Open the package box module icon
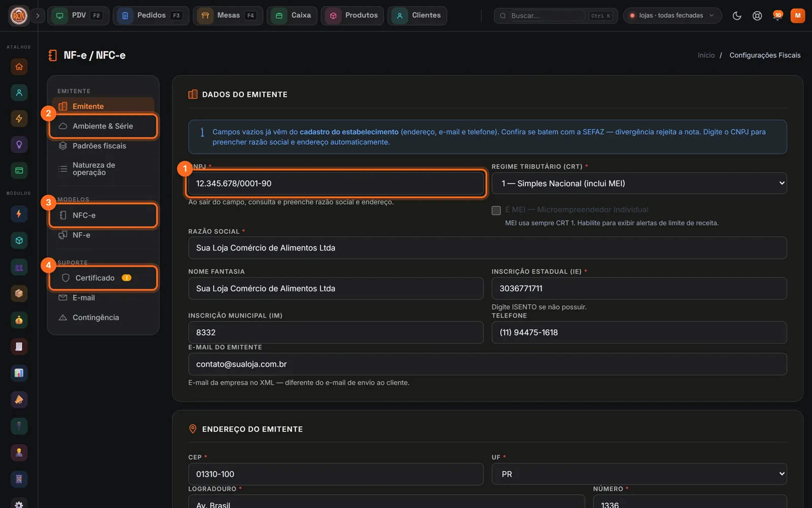This screenshot has height=508, width=812. (x=19, y=294)
